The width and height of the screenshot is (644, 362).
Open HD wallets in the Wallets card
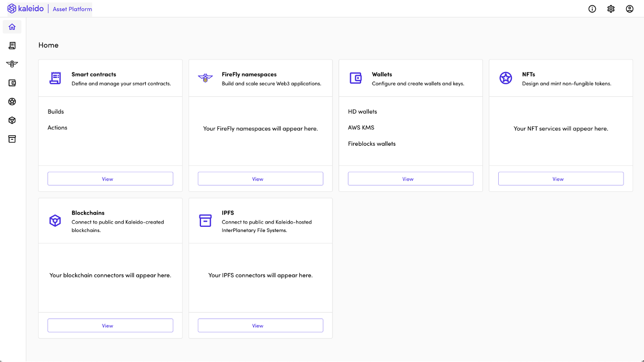(362, 112)
